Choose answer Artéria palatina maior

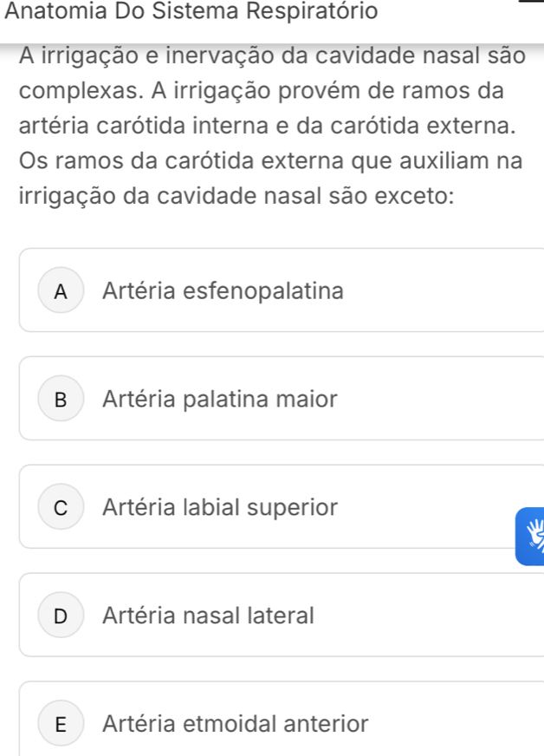point(217,401)
